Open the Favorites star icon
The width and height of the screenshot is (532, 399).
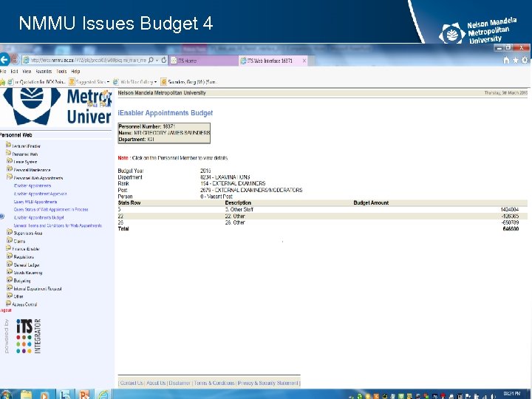[516, 60]
